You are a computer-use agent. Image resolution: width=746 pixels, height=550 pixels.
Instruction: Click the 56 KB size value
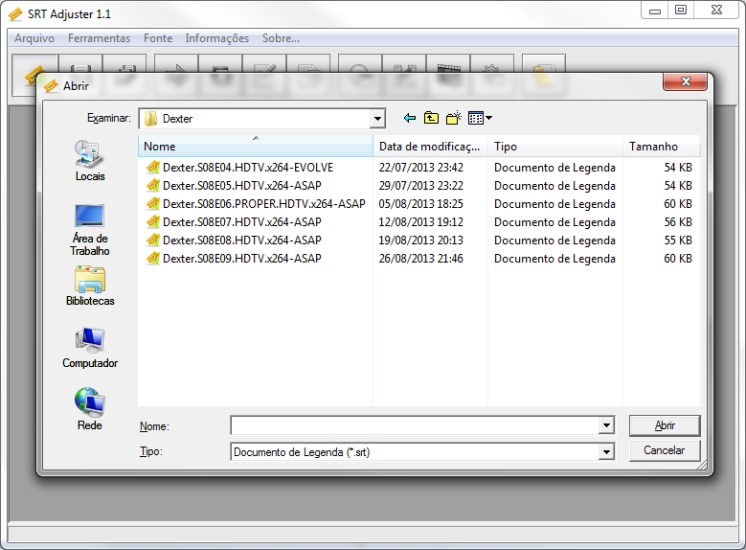[x=678, y=222]
